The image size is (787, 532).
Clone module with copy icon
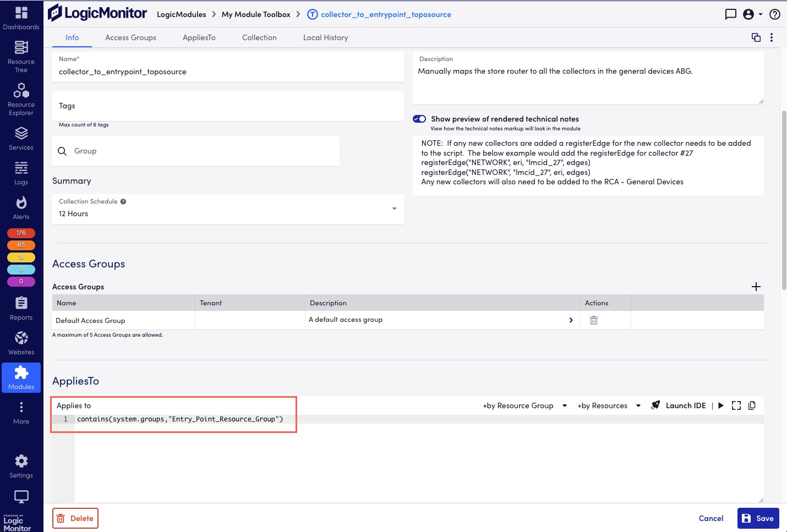(x=756, y=37)
